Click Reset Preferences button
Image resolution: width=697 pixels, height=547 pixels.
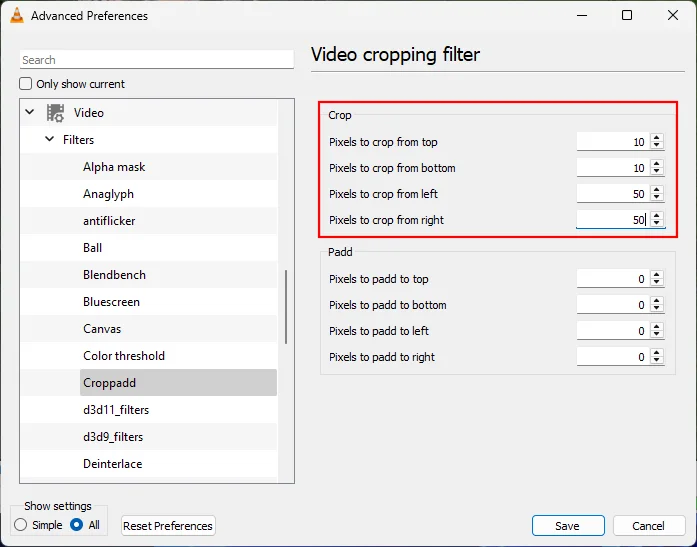coord(168,526)
